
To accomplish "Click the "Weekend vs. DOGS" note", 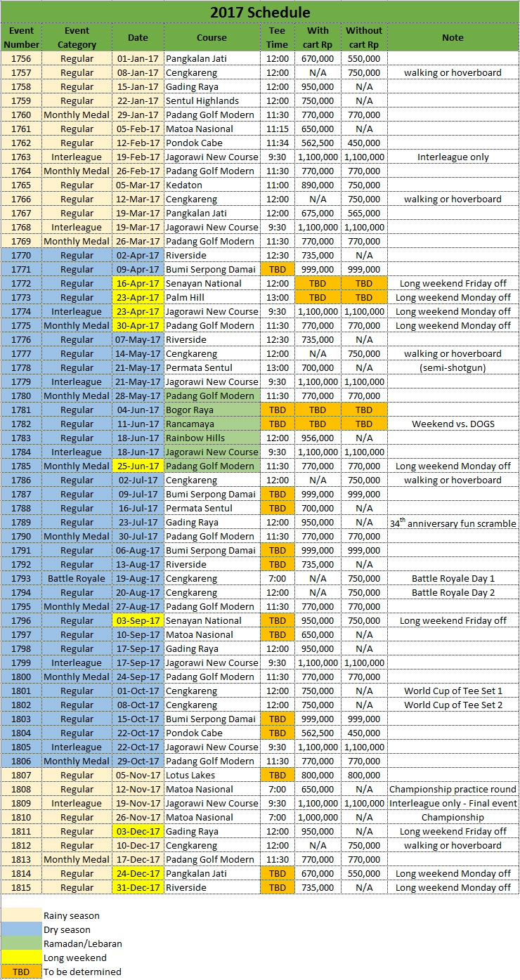I will (x=453, y=424).
